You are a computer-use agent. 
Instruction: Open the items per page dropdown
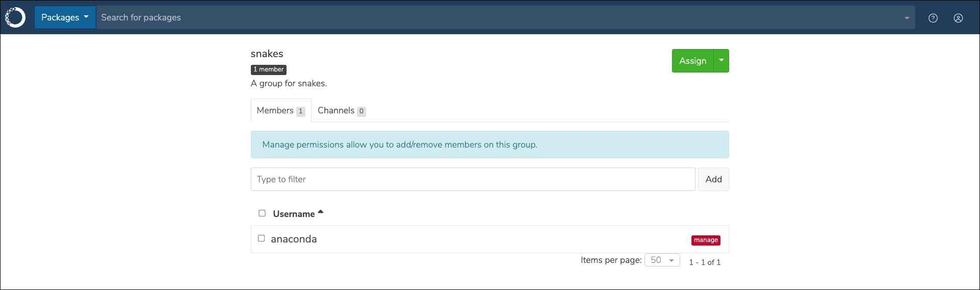[662, 260]
